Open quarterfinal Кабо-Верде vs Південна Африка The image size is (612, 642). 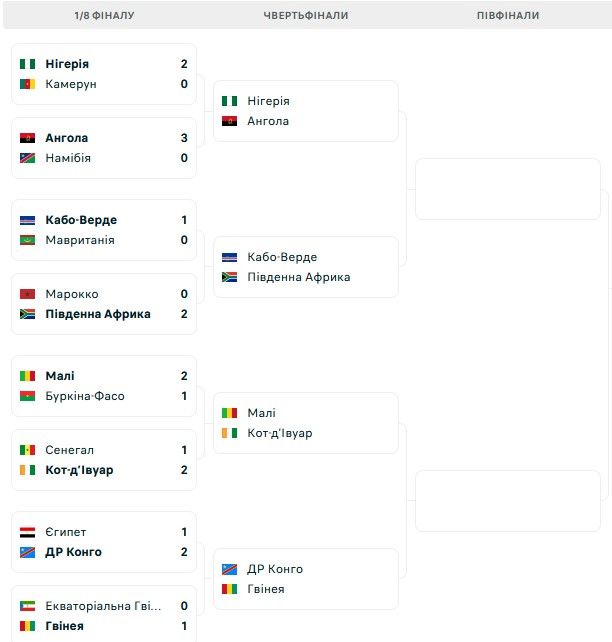tap(306, 267)
